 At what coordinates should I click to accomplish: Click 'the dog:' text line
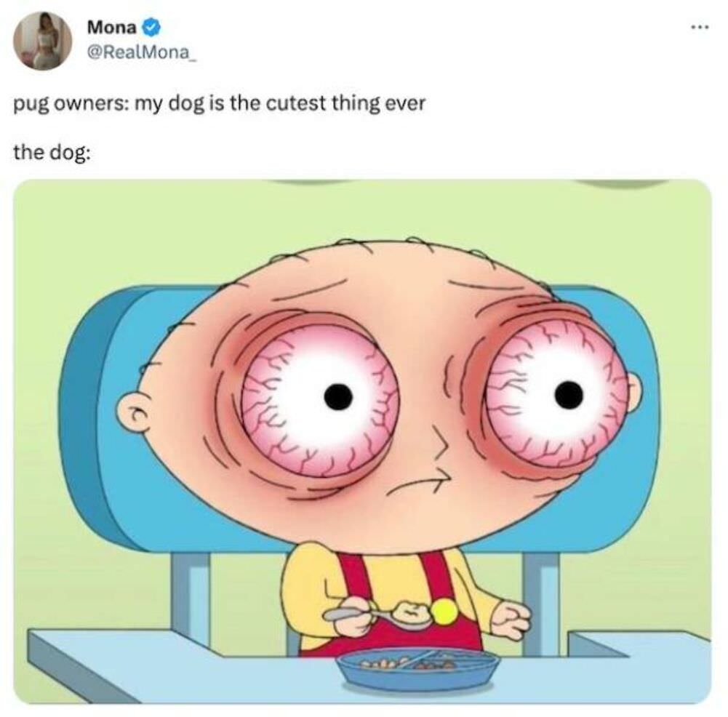[52, 152]
